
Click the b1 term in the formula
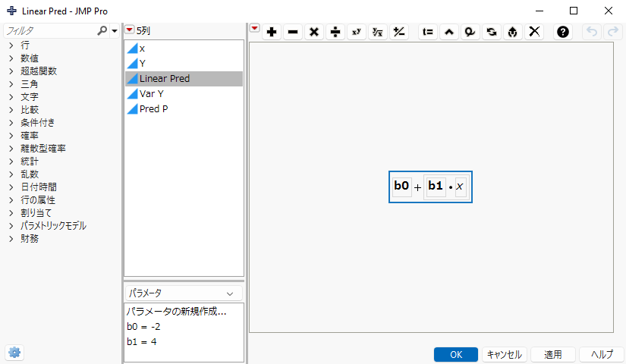click(436, 186)
